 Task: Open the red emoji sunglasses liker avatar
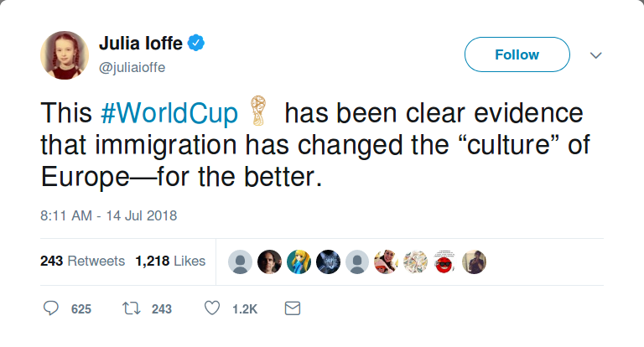point(445,262)
